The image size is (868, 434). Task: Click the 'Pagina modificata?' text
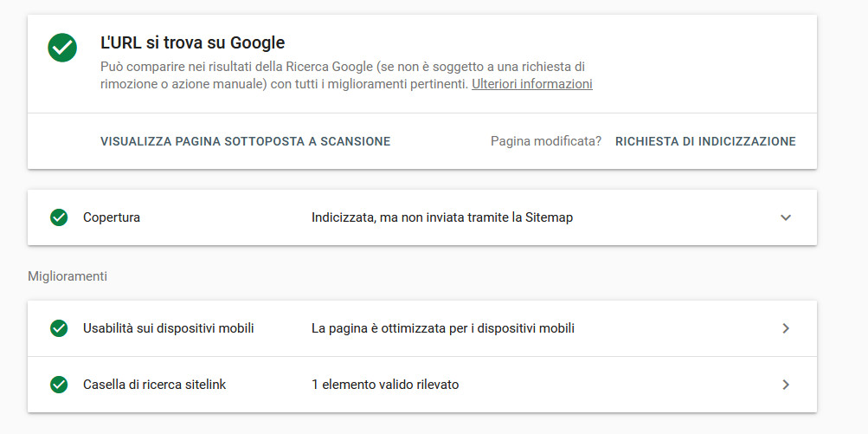point(546,141)
